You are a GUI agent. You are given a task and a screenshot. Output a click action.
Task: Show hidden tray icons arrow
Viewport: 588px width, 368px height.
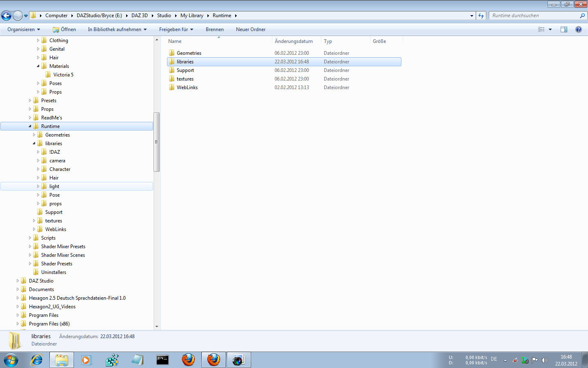click(x=505, y=360)
